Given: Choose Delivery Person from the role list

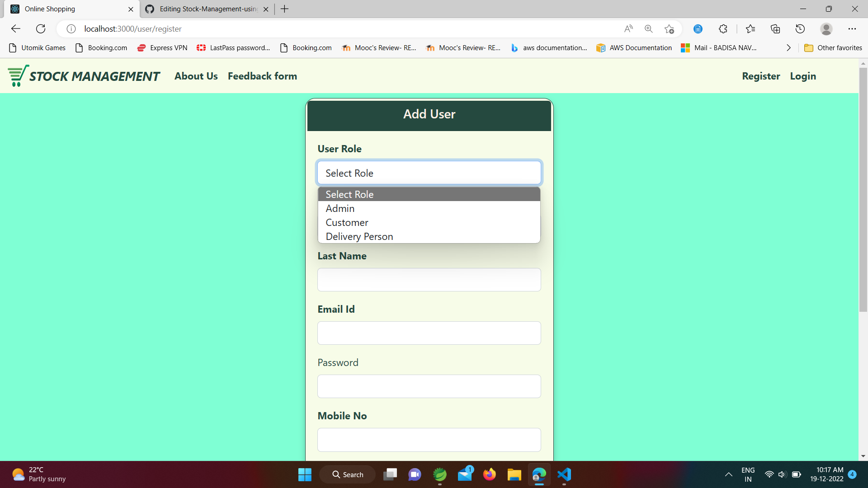Looking at the screenshot, I should (359, 236).
